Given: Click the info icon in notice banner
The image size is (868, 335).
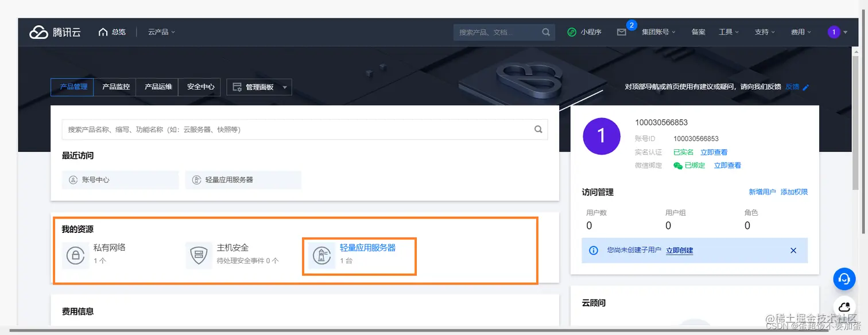Looking at the screenshot, I should [594, 251].
